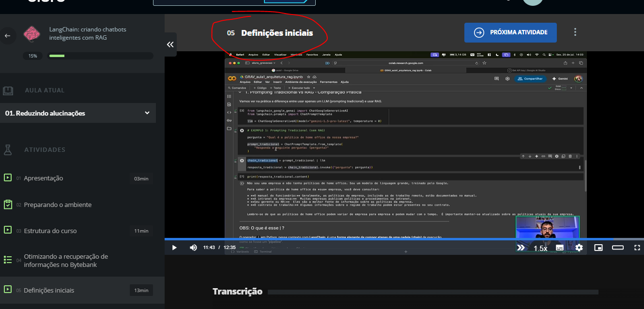This screenshot has height=309, width=644.
Task: Click the 13min duration badge
Action: [141, 291]
